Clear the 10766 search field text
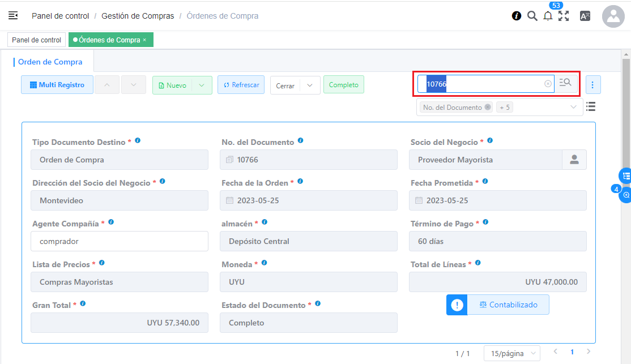631x364 pixels. pyautogui.click(x=548, y=84)
